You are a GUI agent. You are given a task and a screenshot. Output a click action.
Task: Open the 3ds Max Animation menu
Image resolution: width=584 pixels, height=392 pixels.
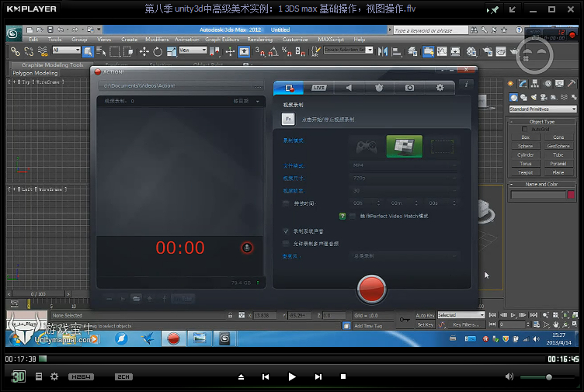[187, 39]
